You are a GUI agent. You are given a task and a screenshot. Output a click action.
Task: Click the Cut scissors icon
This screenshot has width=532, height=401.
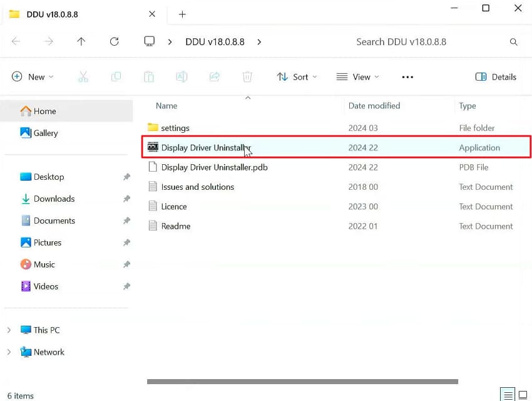coord(83,76)
